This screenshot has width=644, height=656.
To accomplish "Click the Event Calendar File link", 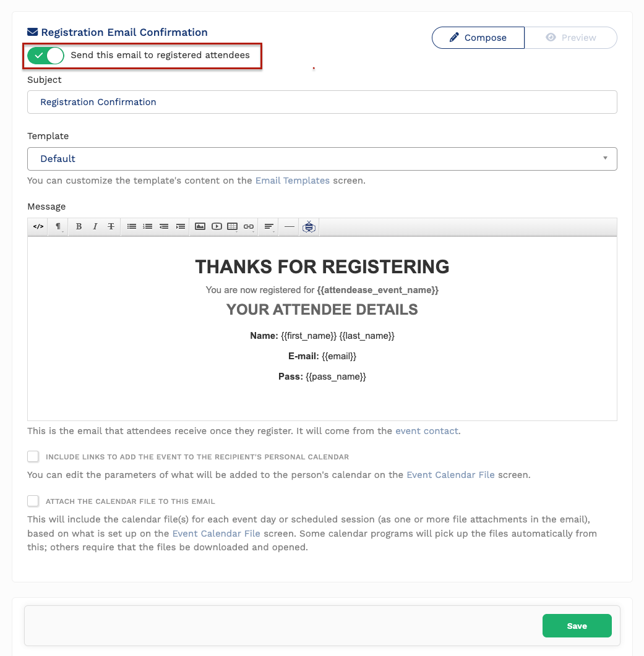I will [450, 475].
